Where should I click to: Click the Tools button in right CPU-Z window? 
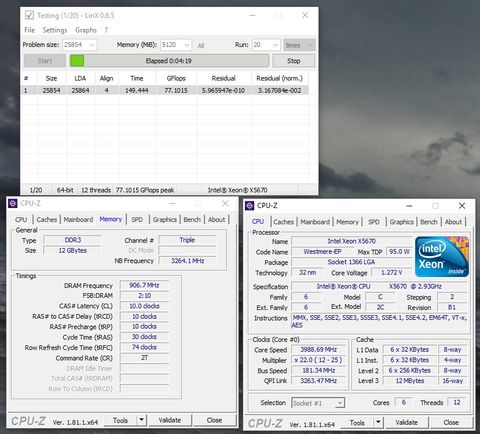coord(357,423)
